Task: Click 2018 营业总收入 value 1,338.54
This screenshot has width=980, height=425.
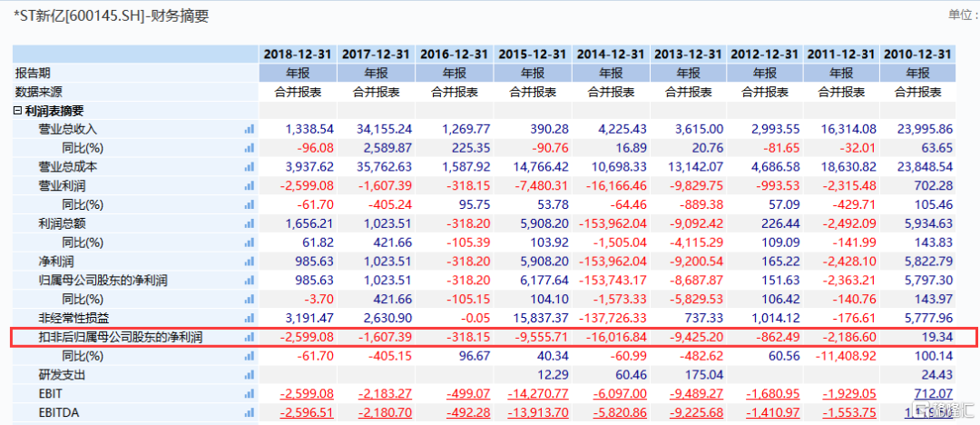Action: (309, 129)
